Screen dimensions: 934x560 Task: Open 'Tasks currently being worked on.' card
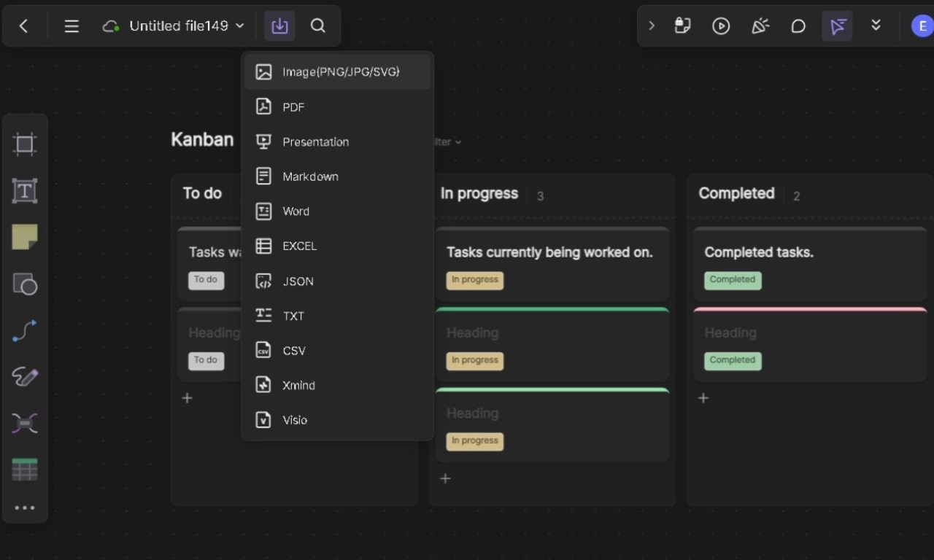click(x=552, y=264)
